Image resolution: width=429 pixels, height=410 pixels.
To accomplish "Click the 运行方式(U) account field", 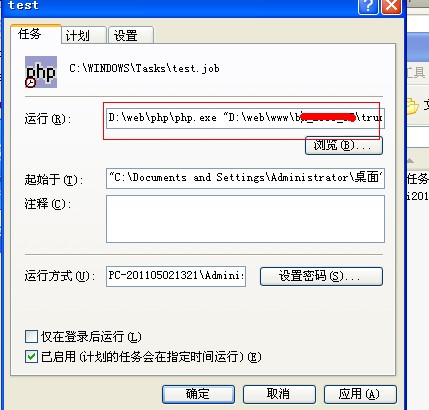I will 176,276.
